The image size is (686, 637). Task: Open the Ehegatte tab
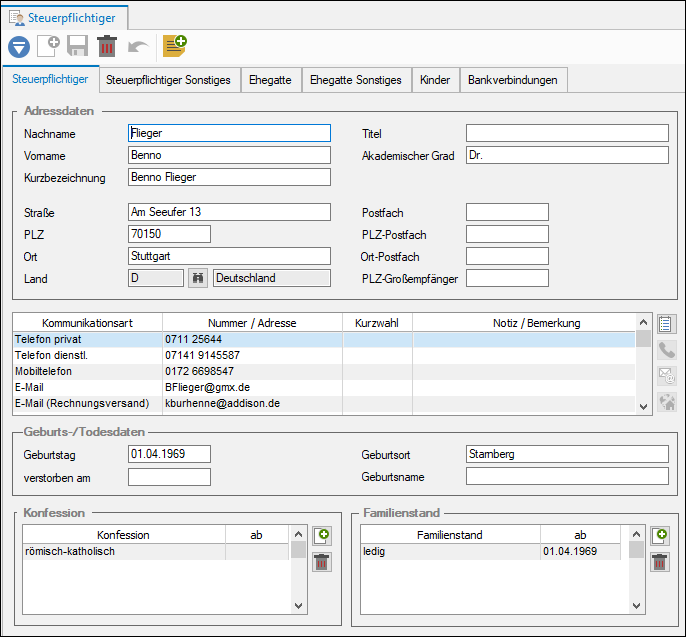pos(270,80)
